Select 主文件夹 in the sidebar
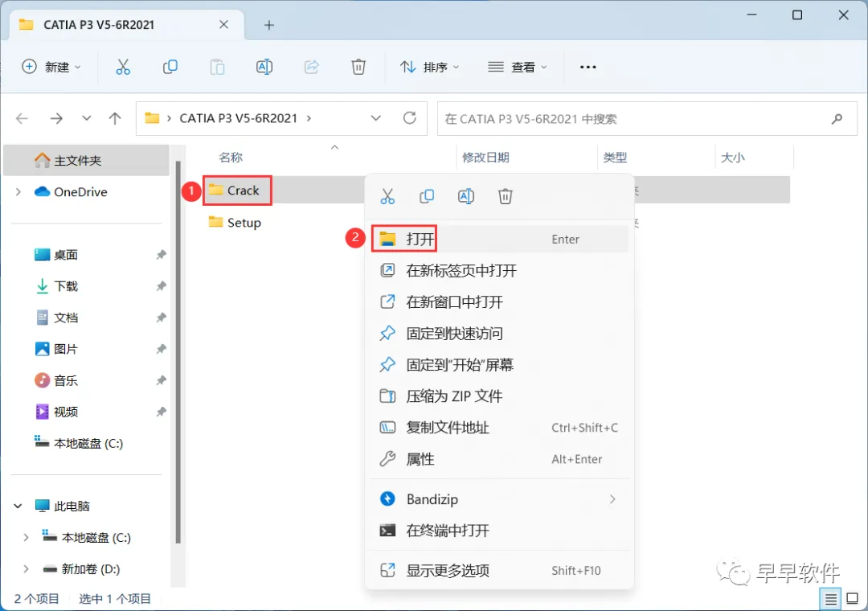This screenshot has height=611, width=868. coord(86,160)
